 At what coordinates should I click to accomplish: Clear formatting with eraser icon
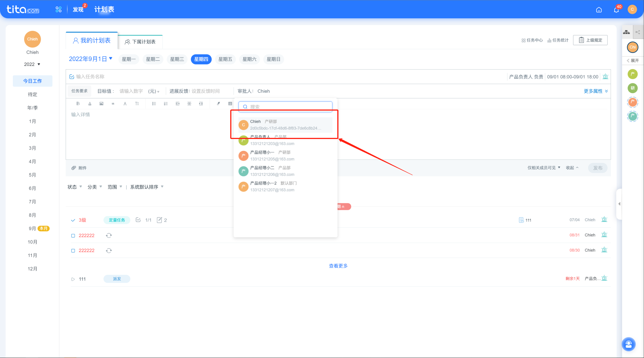point(218,103)
